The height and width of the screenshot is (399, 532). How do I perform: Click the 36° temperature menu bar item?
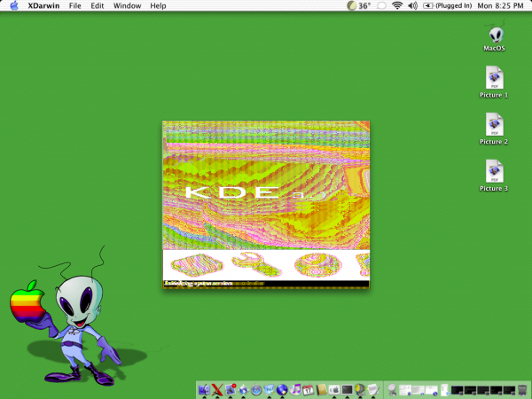pos(359,6)
